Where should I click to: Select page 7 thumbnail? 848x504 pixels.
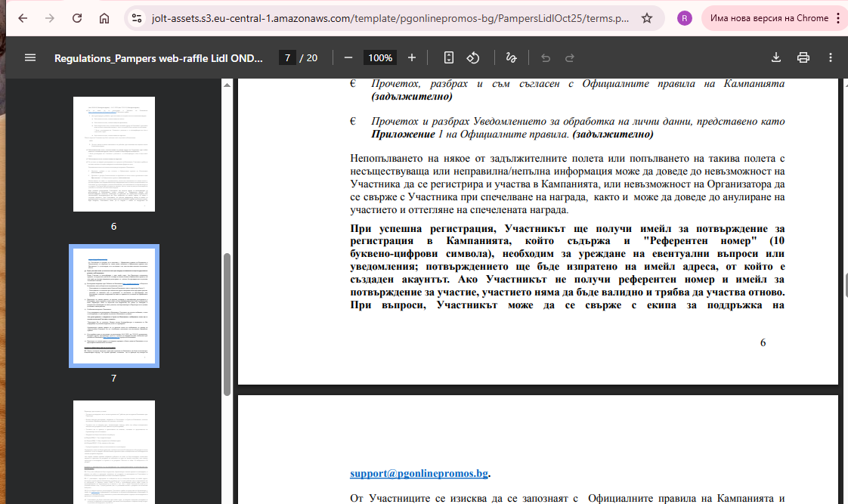coord(113,305)
